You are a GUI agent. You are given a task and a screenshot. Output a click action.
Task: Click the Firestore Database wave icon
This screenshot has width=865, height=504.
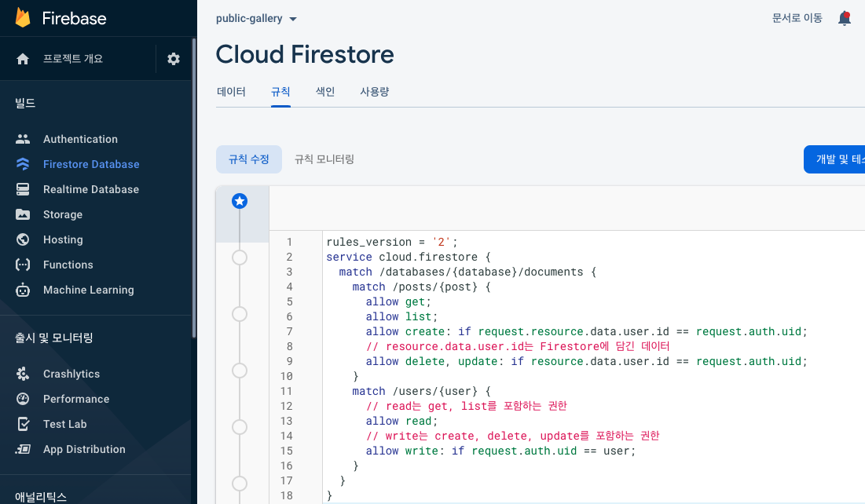pyautogui.click(x=23, y=164)
